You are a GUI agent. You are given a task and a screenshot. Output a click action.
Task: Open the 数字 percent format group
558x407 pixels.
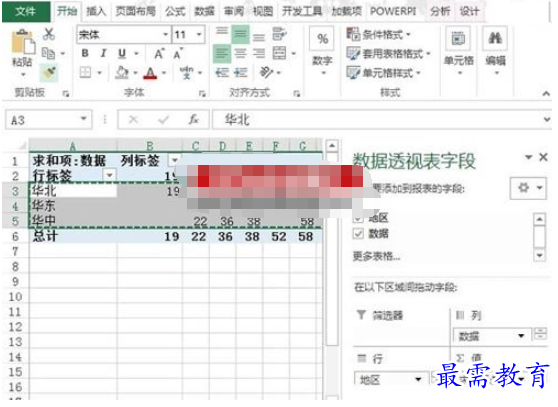click(322, 51)
